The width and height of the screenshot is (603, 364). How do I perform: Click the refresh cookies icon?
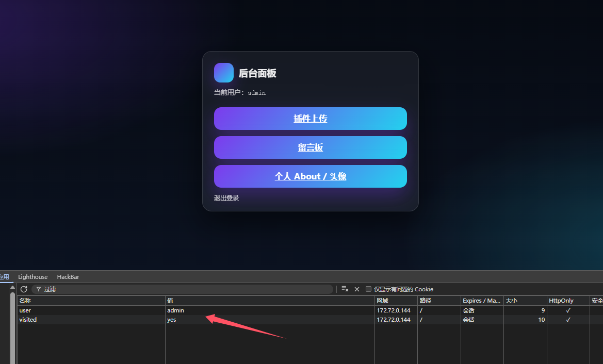24,289
